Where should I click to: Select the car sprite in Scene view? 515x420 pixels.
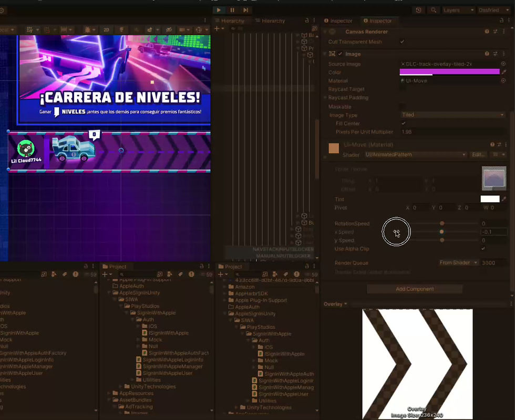(74, 149)
